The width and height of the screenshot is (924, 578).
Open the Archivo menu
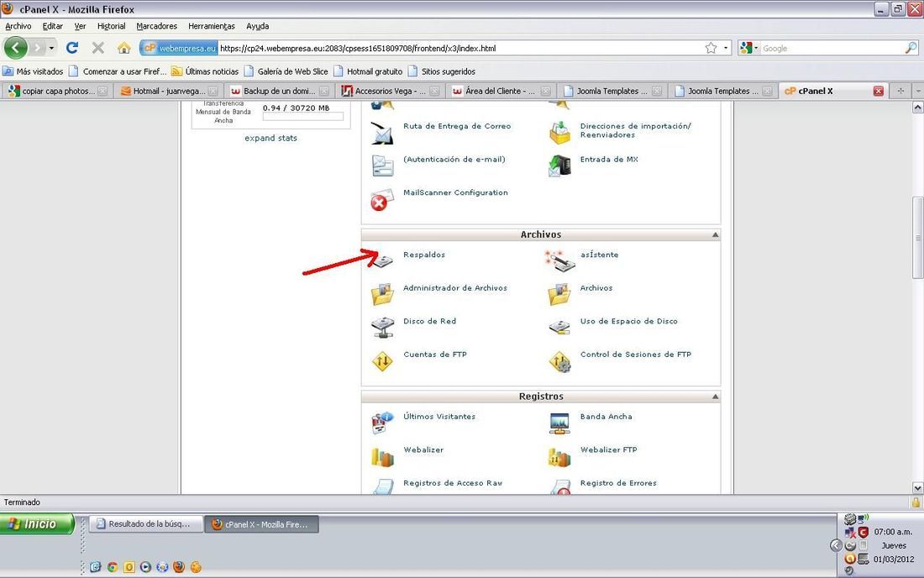[x=18, y=26]
